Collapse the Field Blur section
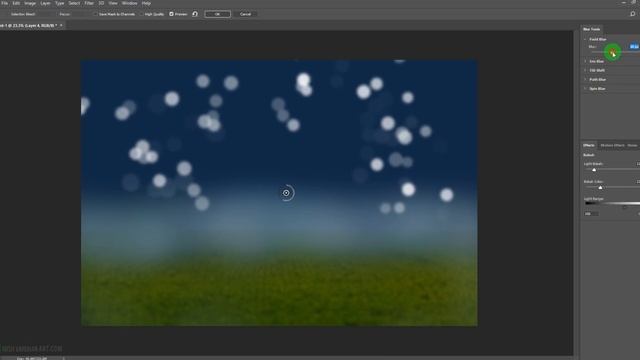Screen dimensions: 640x360 pos(585,40)
